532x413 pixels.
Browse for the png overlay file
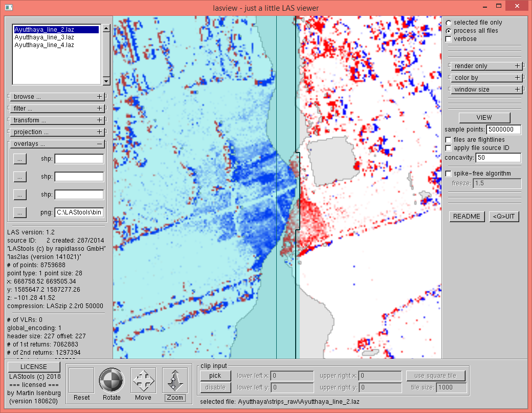(x=19, y=212)
